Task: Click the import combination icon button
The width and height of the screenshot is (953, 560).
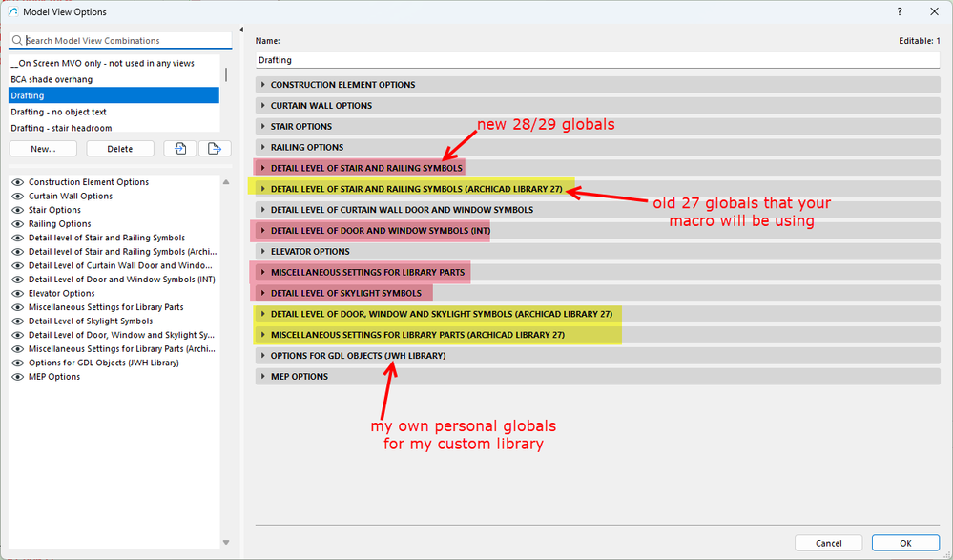Action: point(180,149)
